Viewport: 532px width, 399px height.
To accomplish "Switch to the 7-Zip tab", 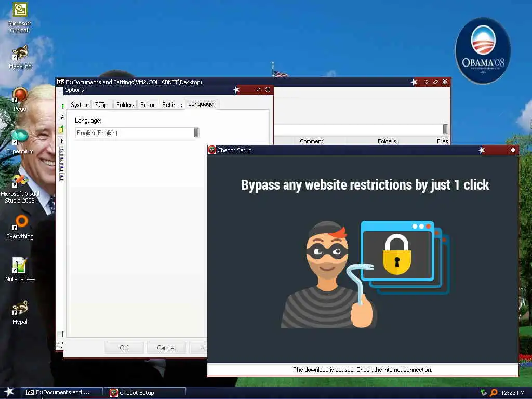I will (101, 105).
